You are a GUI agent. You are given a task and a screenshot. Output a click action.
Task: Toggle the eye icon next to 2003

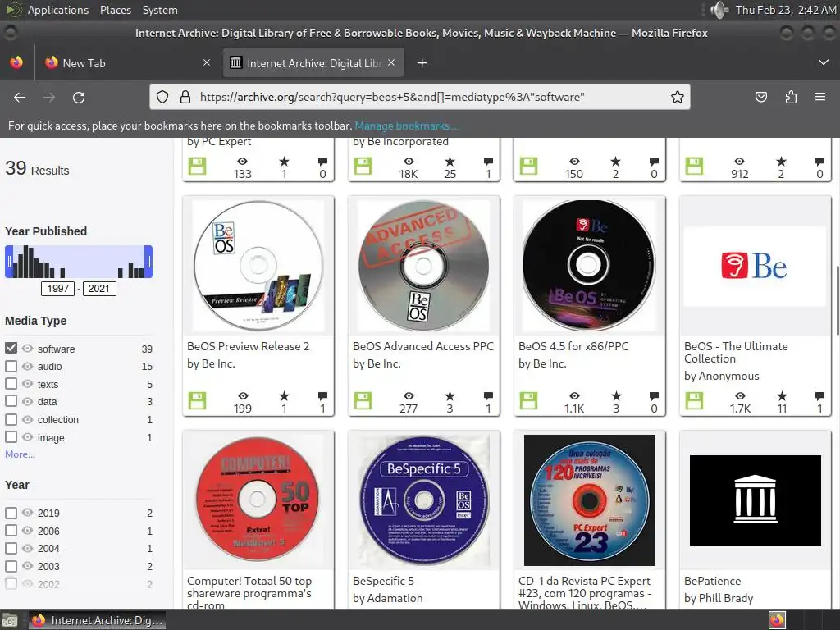point(27,566)
